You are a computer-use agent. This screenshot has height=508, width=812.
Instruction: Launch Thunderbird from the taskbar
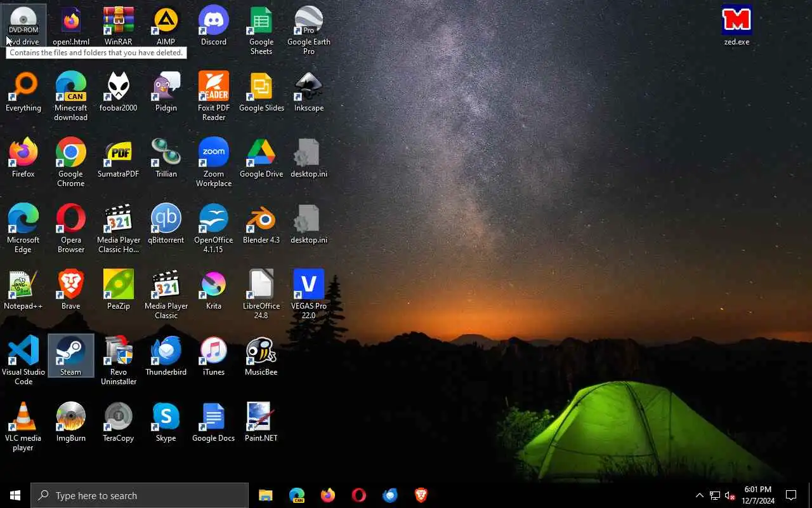(390, 495)
